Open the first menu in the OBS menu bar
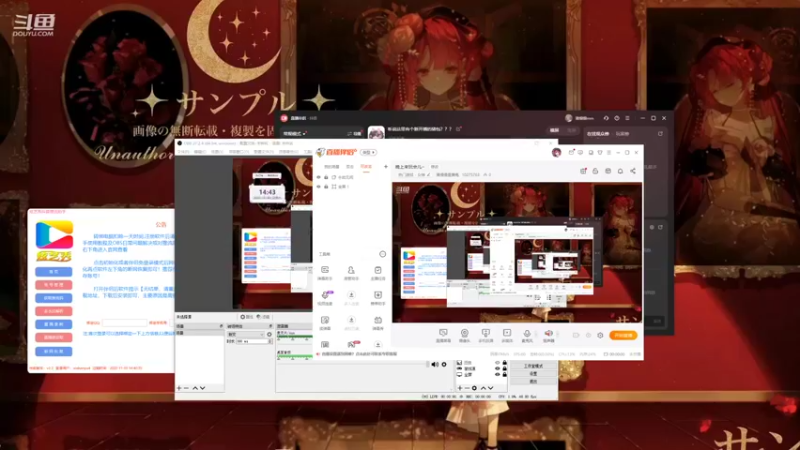The width and height of the screenshot is (800, 450). pyautogui.click(x=184, y=152)
